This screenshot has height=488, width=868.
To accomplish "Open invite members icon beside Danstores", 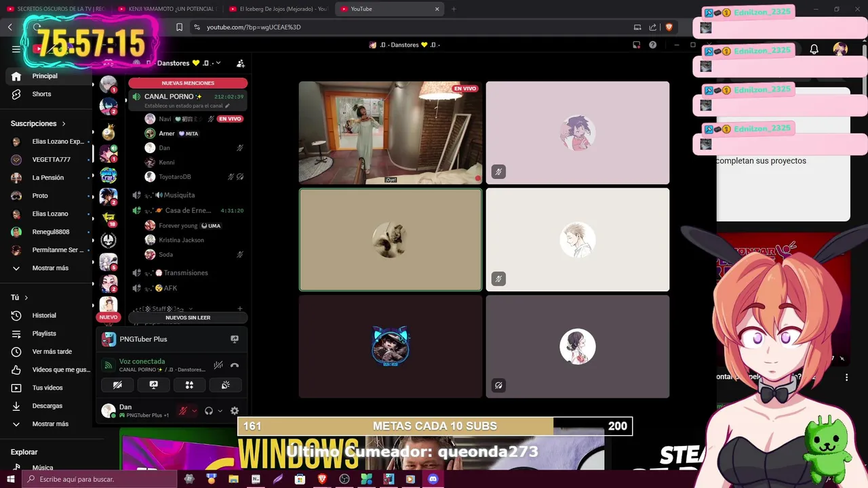I will coord(240,63).
